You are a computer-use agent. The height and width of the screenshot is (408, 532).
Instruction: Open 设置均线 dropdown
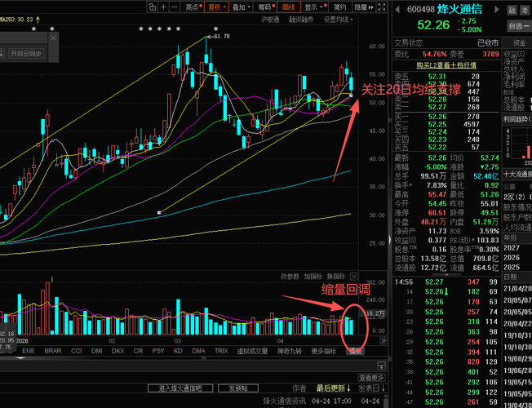[339, 20]
